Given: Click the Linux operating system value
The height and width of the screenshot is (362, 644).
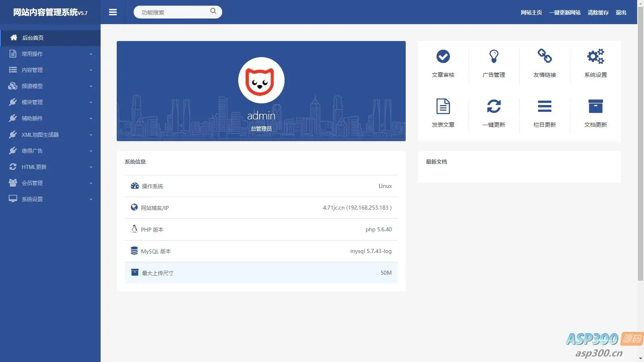Looking at the screenshot, I should coord(385,186).
